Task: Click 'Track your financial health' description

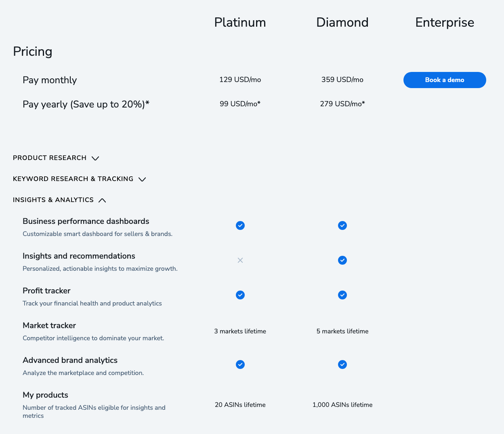Action: point(92,303)
